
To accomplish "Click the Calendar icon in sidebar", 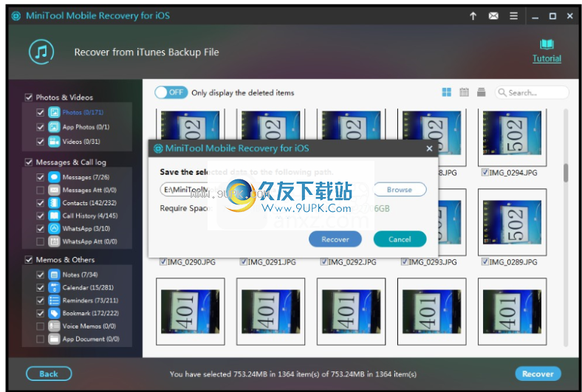I will pyautogui.click(x=54, y=287).
